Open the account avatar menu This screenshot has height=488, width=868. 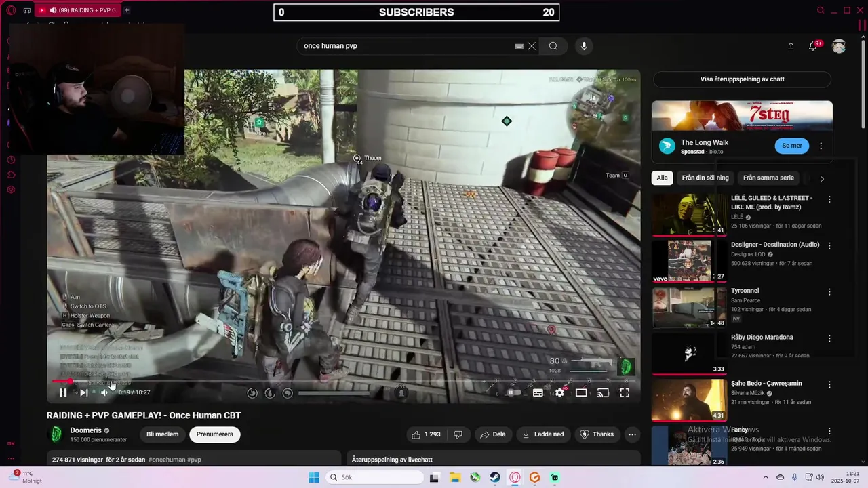pyautogui.click(x=839, y=46)
